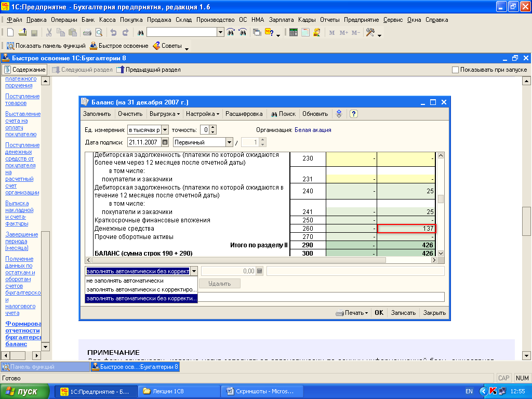Open Ед. измерения dropdown arrow
Screen dimensions: 532x399
point(165,130)
